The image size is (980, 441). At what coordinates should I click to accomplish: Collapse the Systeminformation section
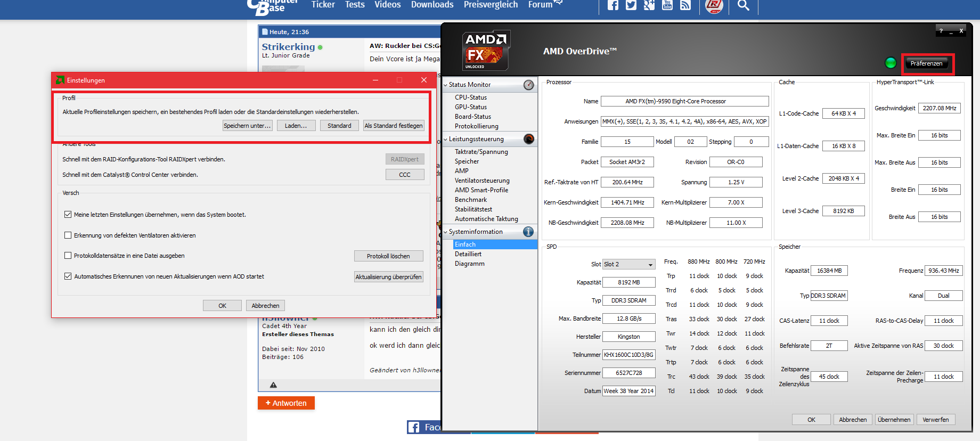(x=446, y=232)
